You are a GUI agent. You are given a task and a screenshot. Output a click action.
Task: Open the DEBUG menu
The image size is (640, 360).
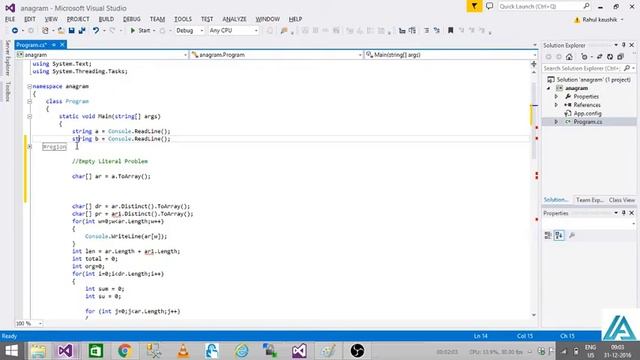[x=131, y=19]
